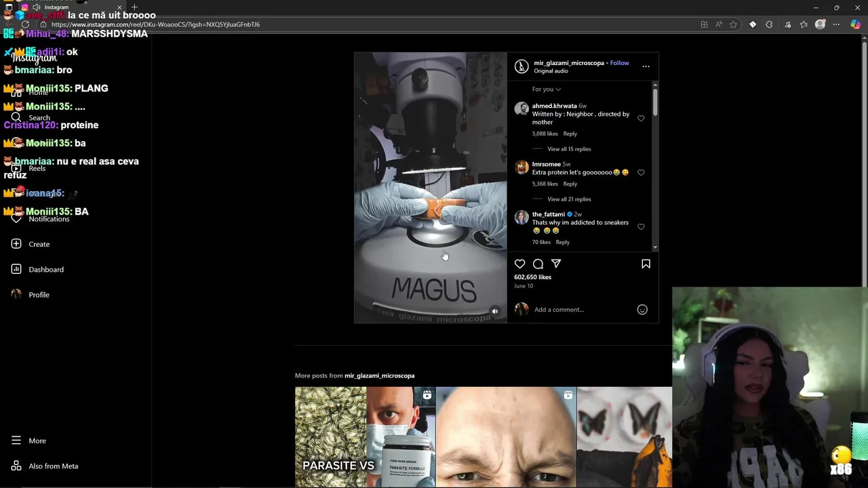Image resolution: width=868 pixels, height=488 pixels.
Task: Open Notifications in Instagram sidebar
Action: click(49, 219)
